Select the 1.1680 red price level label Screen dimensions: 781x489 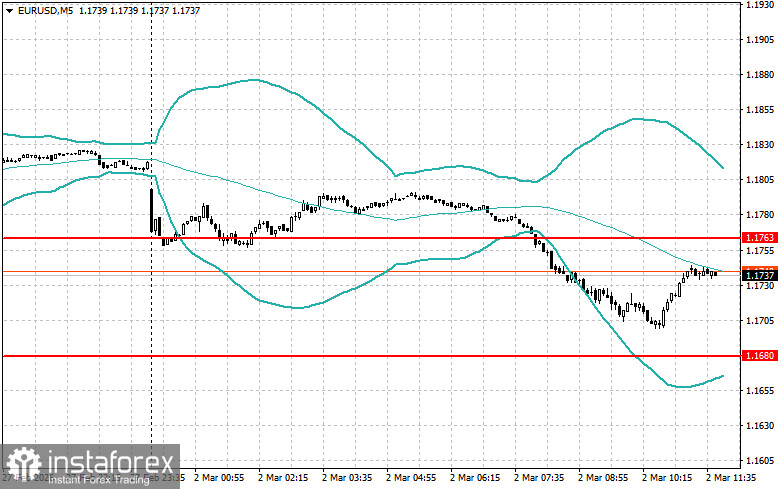[760, 356]
